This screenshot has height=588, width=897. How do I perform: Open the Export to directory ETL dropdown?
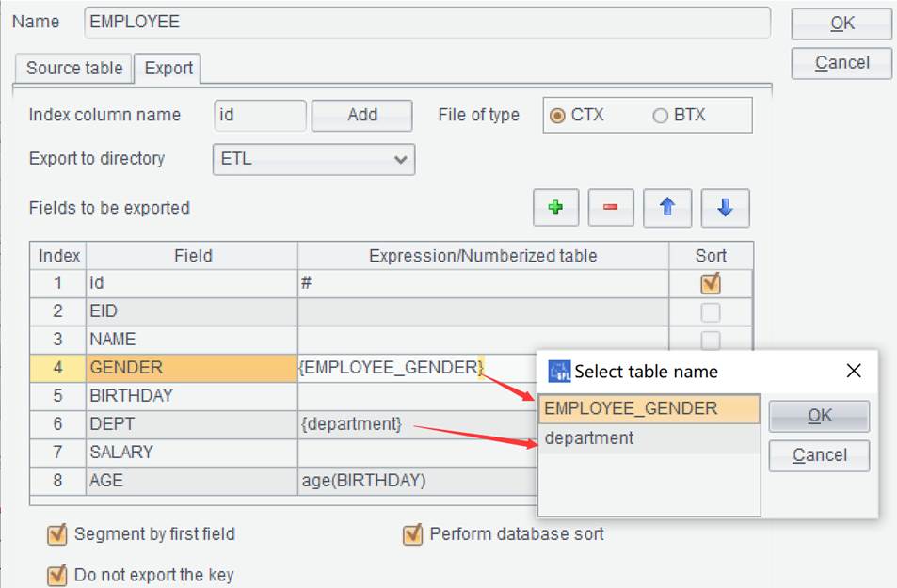pos(313,159)
